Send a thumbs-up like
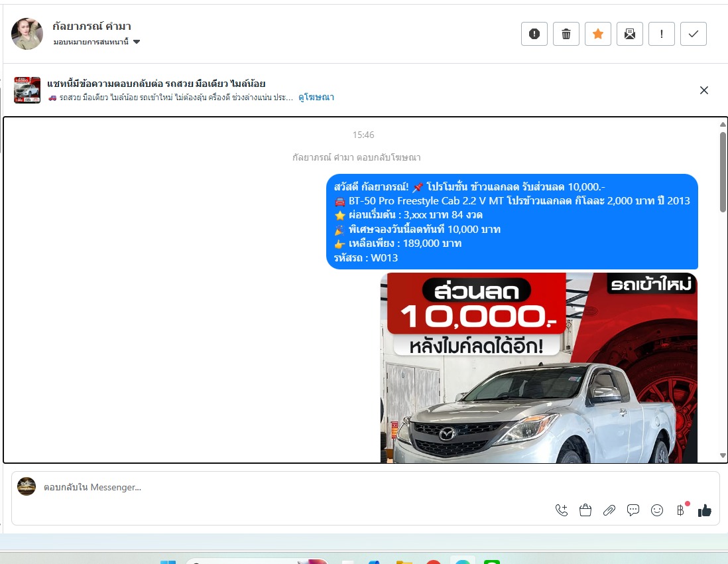This screenshot has width=728, height=564. pos(705,510)
